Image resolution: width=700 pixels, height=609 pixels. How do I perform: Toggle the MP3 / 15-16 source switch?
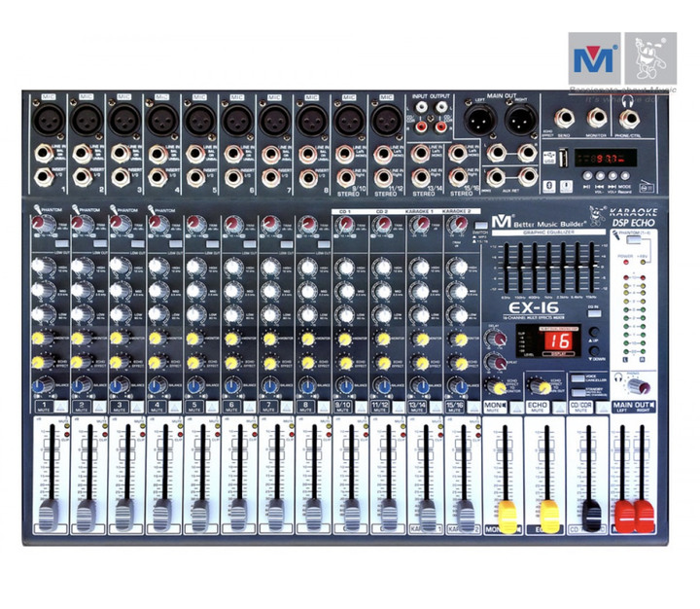tap(481, 226)
